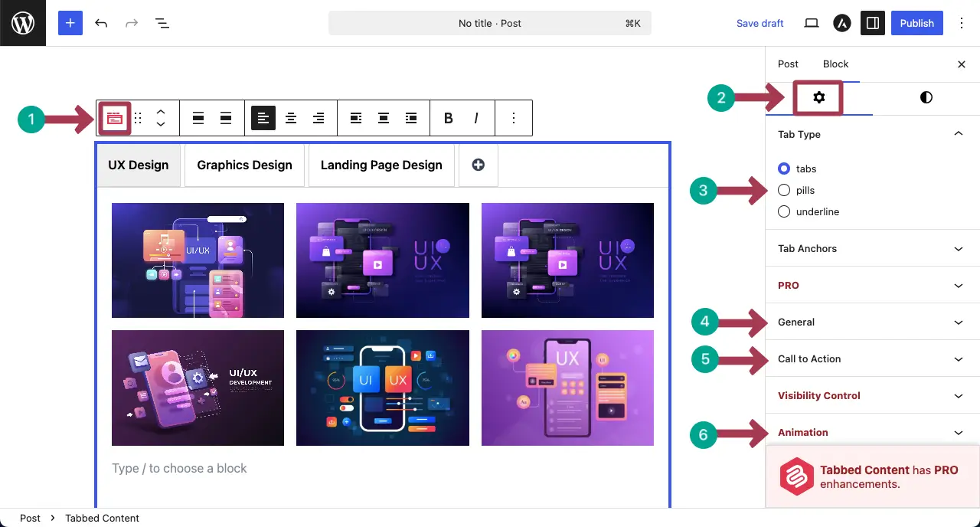Viewport: 980px width, 527px height.
Task: Click the Save draft link
Action: click(x=760, y=23)
